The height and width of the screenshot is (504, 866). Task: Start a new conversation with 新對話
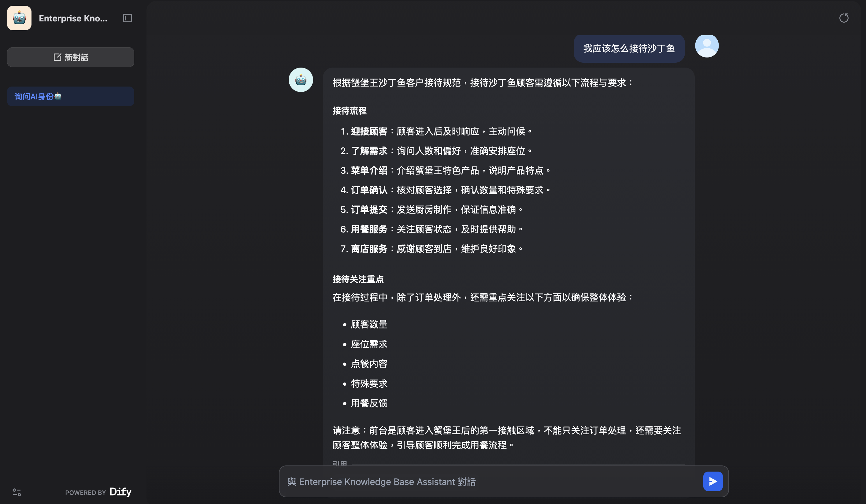tap(70, 57)
